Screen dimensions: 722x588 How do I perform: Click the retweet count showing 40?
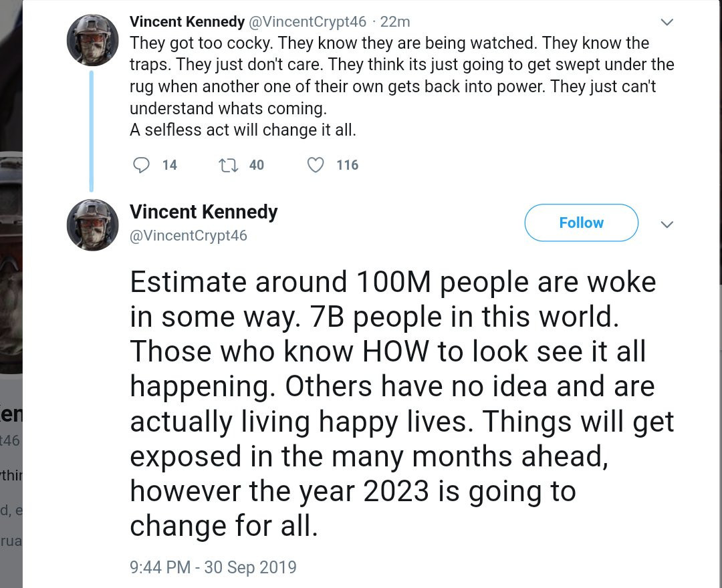(257, 165)
